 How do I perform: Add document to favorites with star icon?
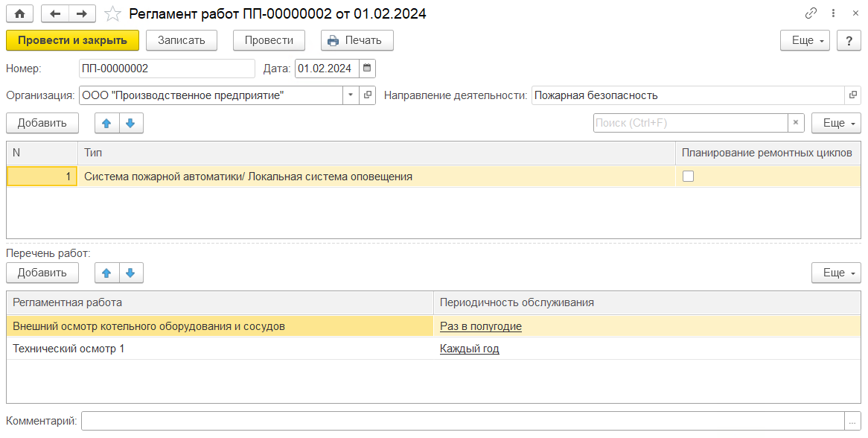point(112,13)
